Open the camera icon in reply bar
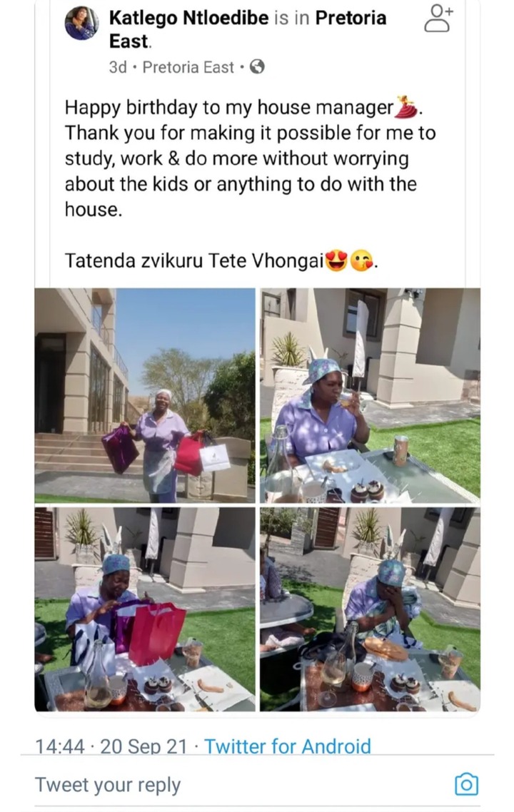This screenshot has height=812, width=514. 465,785
